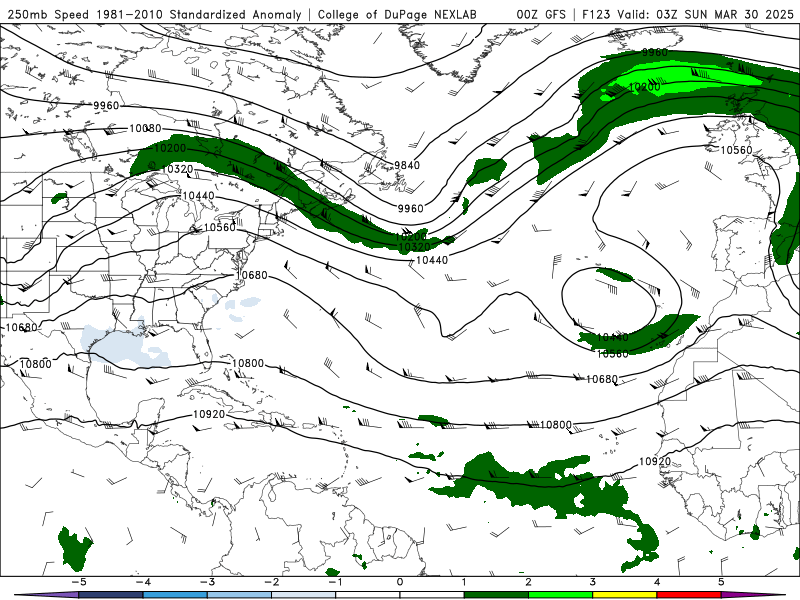Click the colorbar tick label "−3"
Image resolution: width=800 pixels, height=600 pixels.
[207, 582]
